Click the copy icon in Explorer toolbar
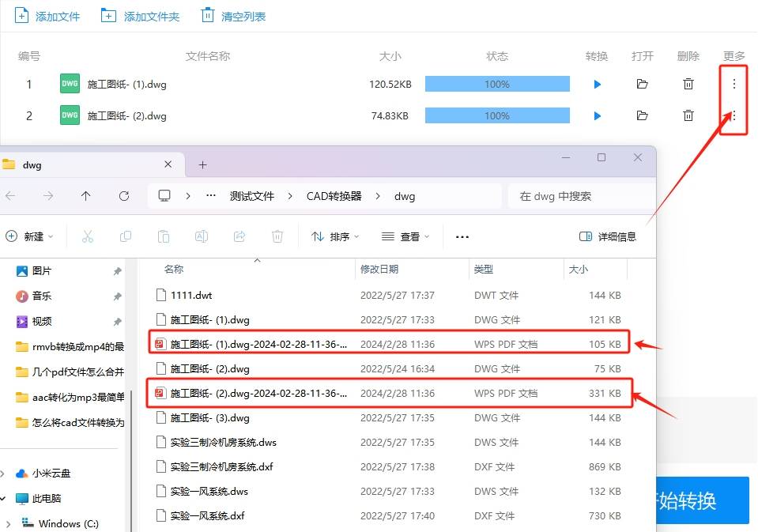 coord(126,236)
